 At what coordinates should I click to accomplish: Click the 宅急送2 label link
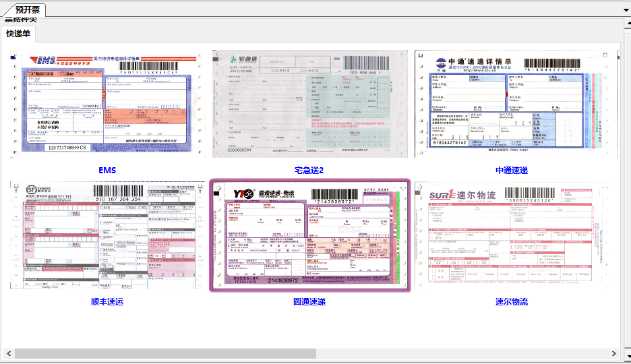coord(309,170)
